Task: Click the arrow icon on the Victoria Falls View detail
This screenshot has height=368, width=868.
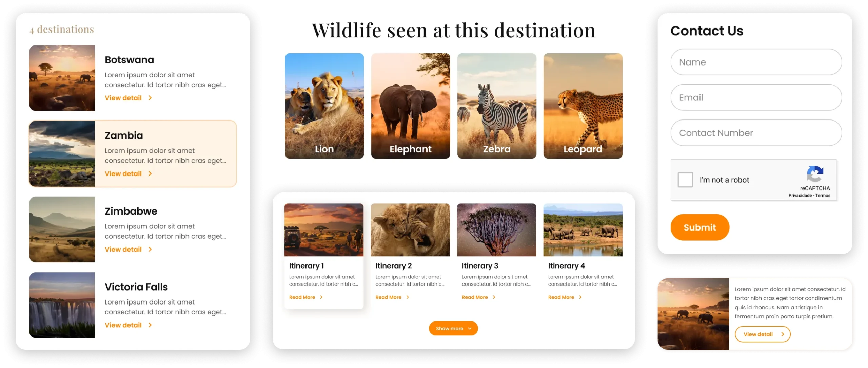Action: tap(150, 325)
